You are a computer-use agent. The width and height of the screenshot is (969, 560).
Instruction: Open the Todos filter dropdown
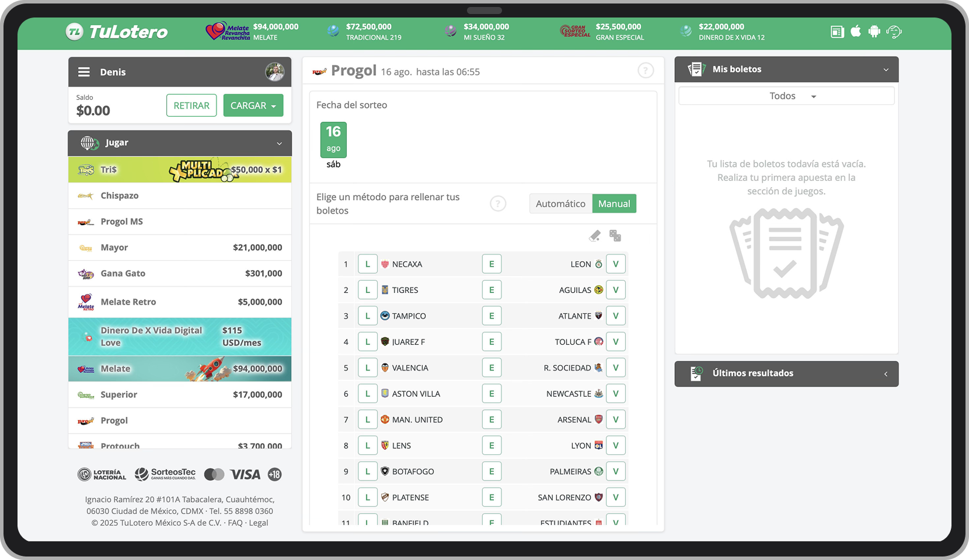coord(786,96)
